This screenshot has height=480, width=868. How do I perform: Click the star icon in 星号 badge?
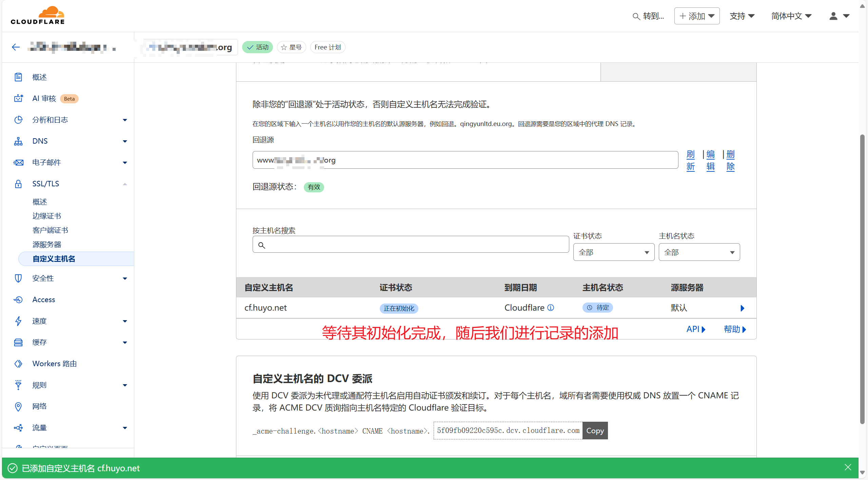click(x=284, y=47)
